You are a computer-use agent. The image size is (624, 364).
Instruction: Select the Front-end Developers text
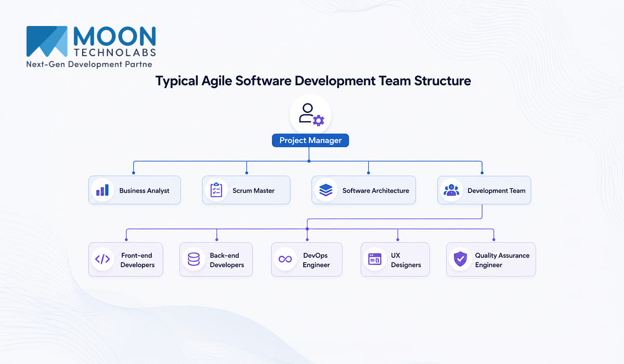tap(137, 260)
